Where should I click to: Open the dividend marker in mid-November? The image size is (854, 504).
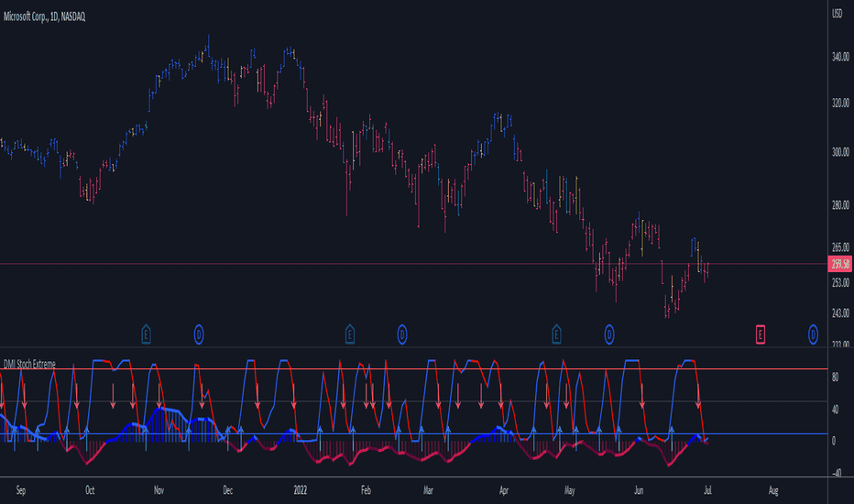(199, 334)
